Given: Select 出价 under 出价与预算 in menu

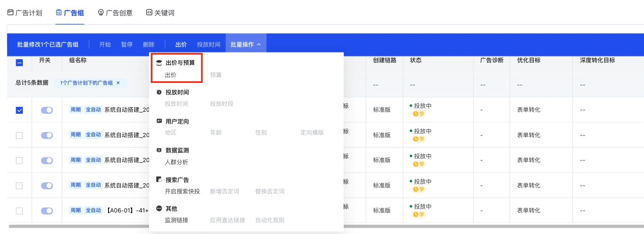Looking at the screenshot, I should (x=171, y=75).
